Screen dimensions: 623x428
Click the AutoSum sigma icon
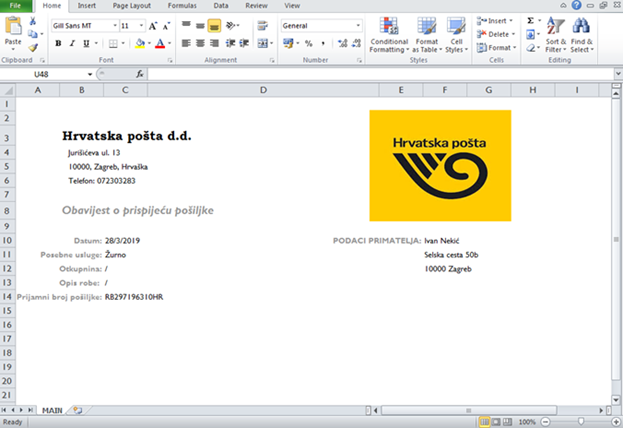tap(530, 21)
